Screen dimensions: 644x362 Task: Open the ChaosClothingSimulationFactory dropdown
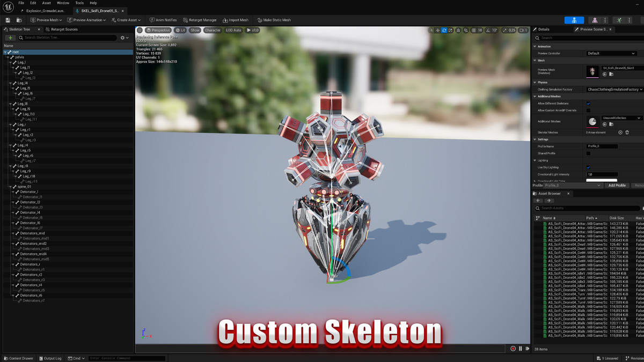[615, 90]
